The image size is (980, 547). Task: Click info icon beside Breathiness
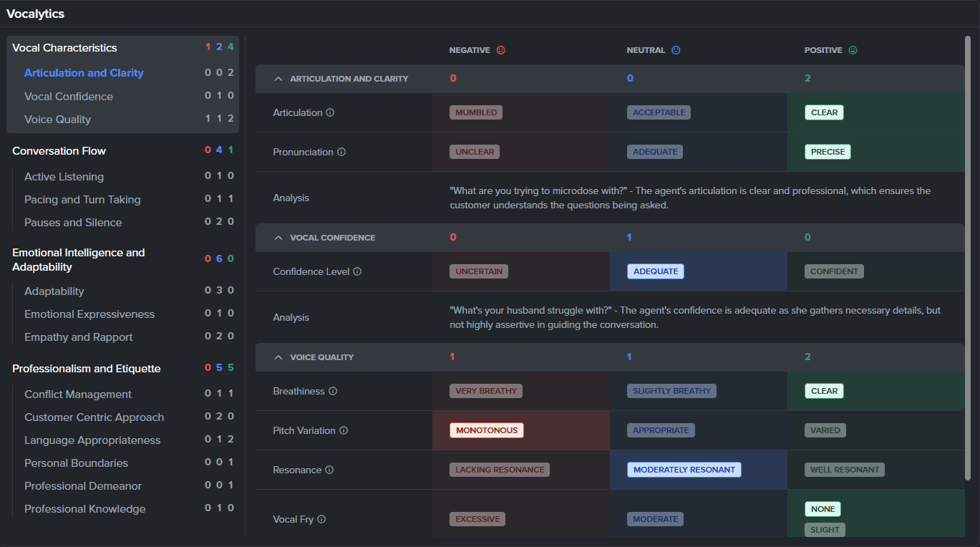tap(333, 391)
